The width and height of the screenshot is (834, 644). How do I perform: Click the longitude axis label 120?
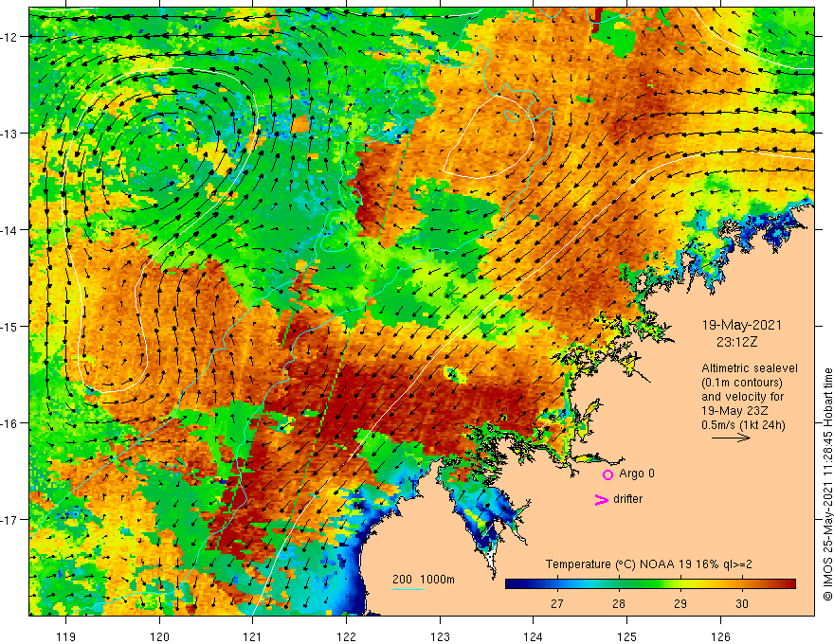point(159,636)
